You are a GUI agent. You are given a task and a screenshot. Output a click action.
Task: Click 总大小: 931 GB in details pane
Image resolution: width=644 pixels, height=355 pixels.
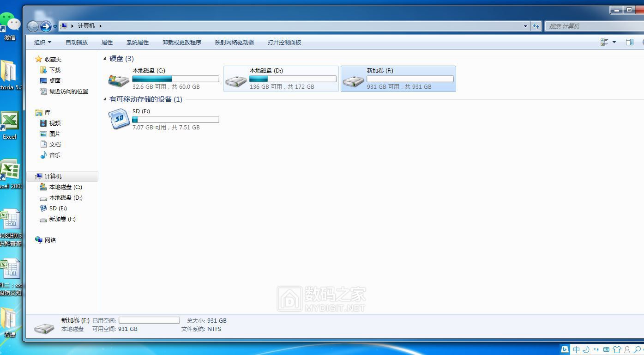pyautogui.click(x=206, y=320)
